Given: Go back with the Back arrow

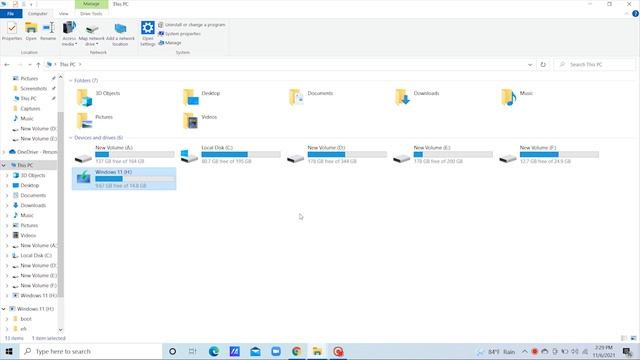Looking at the screenshot, I should tap(7, 64).
